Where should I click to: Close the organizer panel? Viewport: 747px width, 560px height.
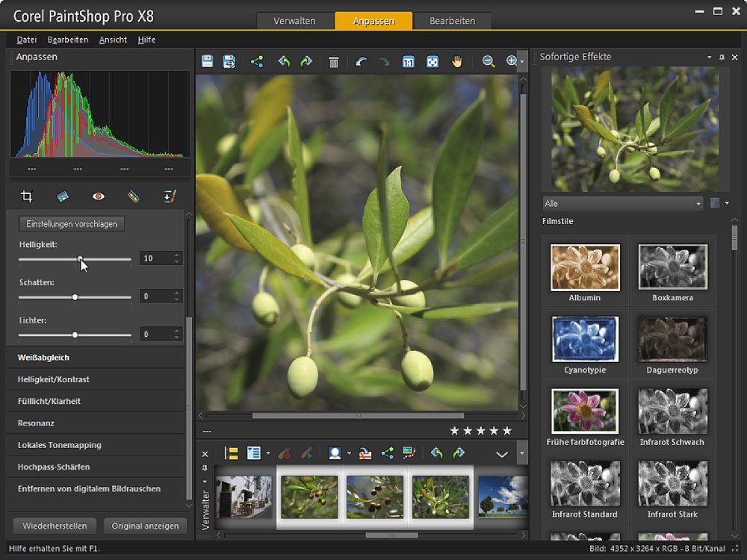click(205, 454)
